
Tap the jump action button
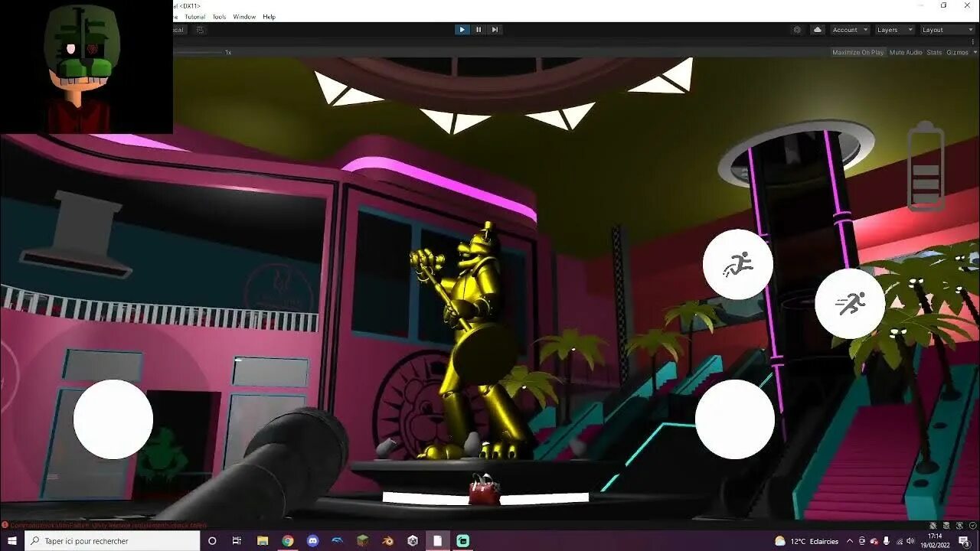point(738,264)
